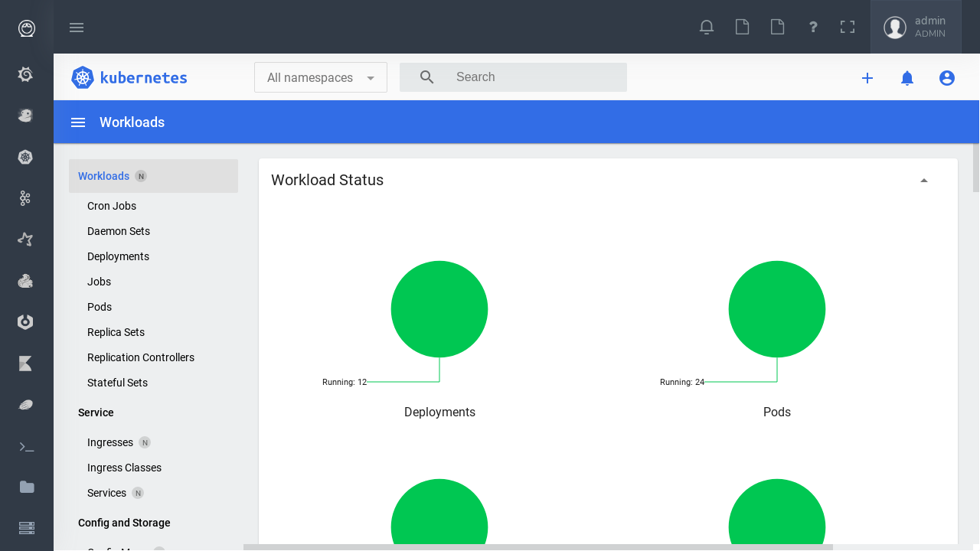Open the leaf-shaped icon in left dock
980x551 pixels.
pyautogui.click(x=25, y=405)
